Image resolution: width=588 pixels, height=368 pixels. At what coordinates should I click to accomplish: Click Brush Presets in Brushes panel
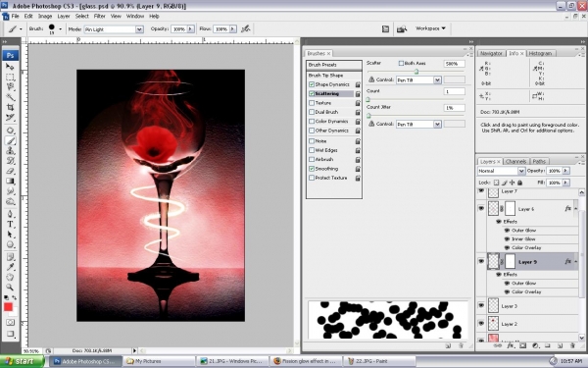[x=334, y=65]
